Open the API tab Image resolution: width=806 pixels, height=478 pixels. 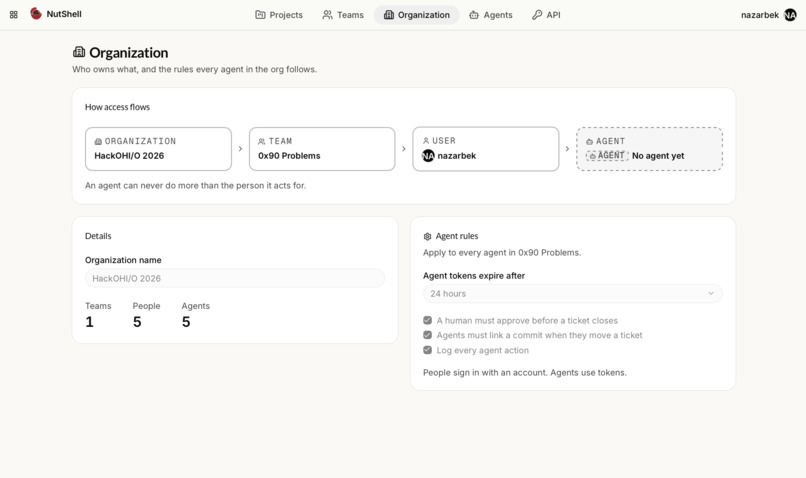(546, 15)
